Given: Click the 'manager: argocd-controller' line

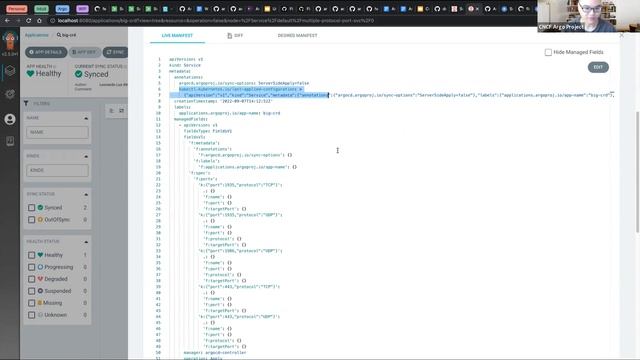Looking at the screenshot, I should click(215, 353).
